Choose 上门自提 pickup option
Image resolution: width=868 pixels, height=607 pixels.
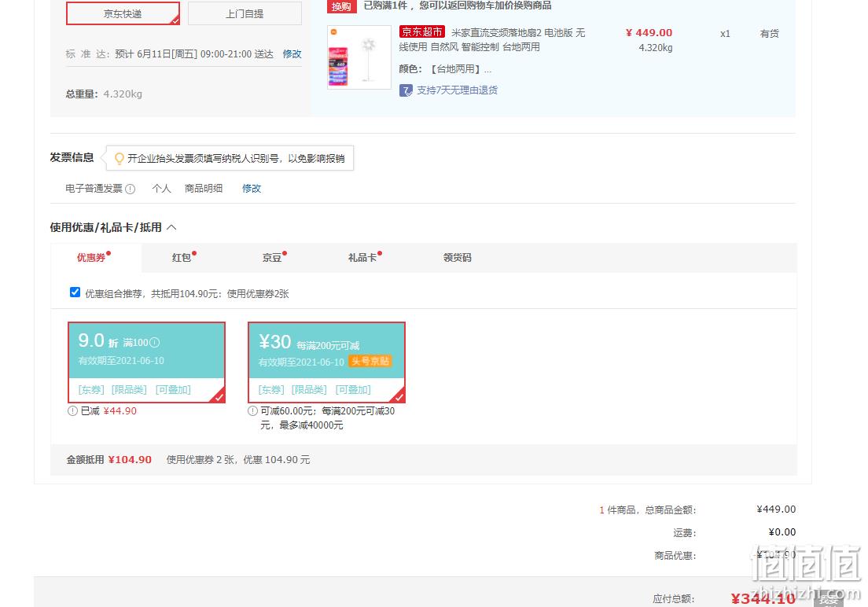[245, 13]
